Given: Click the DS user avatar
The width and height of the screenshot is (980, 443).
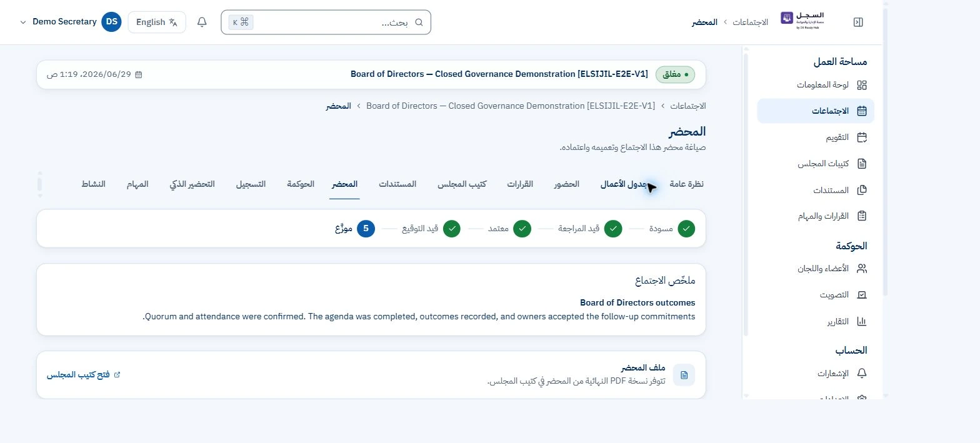Looking at the screenshot, I should (111, 22).
